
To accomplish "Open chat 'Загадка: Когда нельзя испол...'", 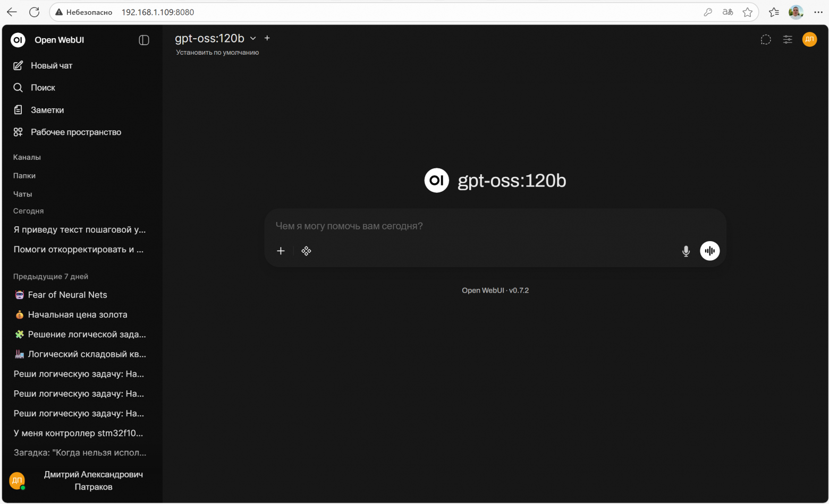I will pos(80,452).
